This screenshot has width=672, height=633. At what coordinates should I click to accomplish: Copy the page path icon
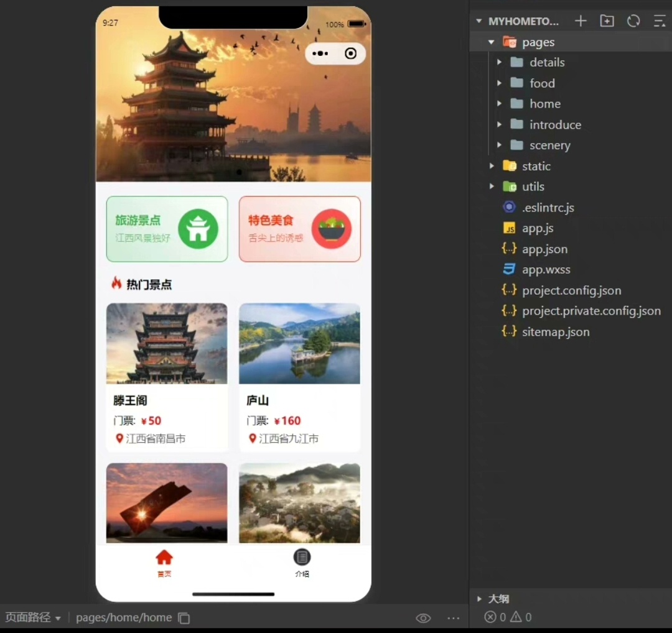pos(184,618)
